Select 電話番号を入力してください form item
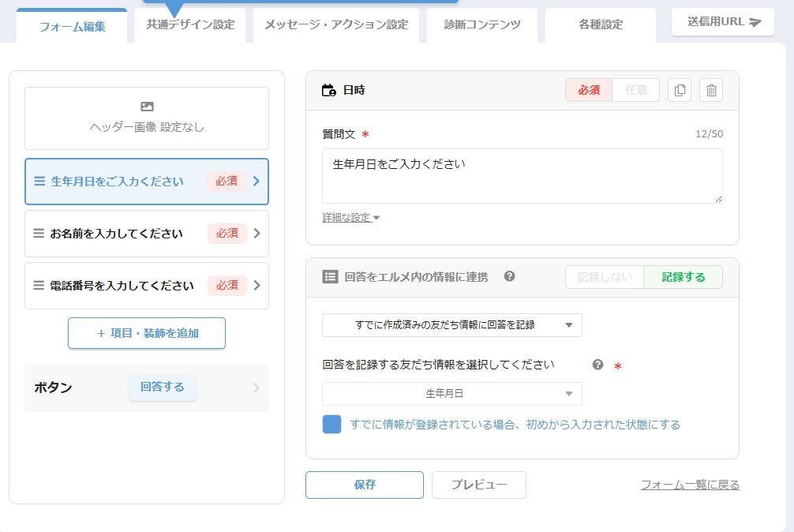 coord(147,286)
